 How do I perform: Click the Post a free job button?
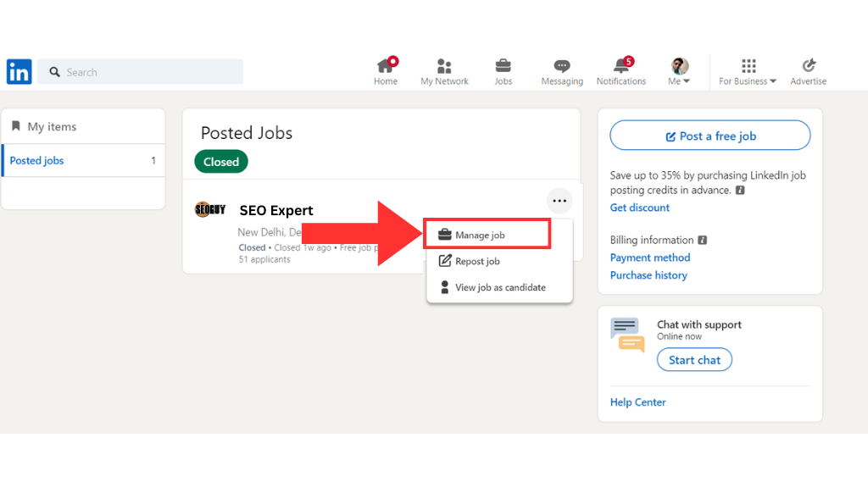click(710, 136)
